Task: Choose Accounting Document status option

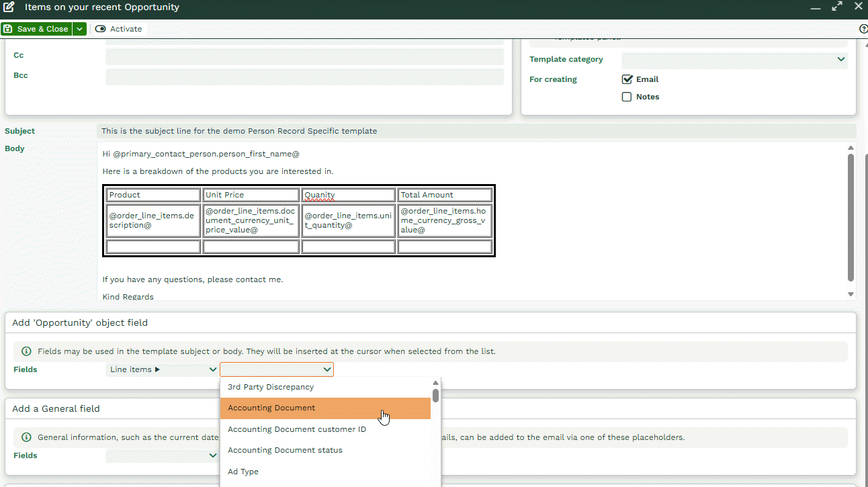Action: click(x=326, y=450)
